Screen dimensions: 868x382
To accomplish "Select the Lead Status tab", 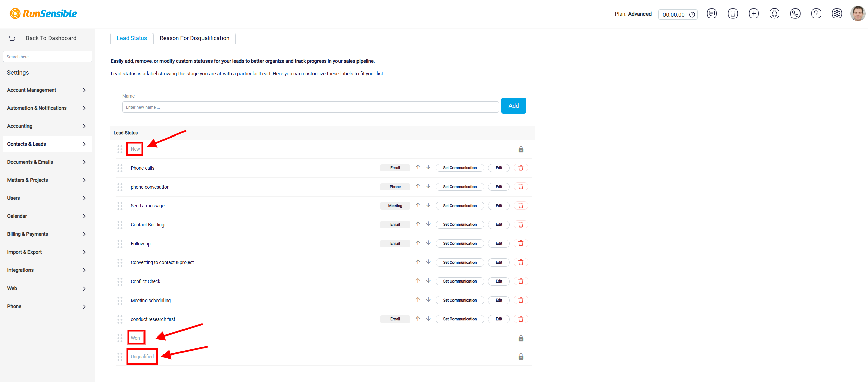I will tap(132, 38).
